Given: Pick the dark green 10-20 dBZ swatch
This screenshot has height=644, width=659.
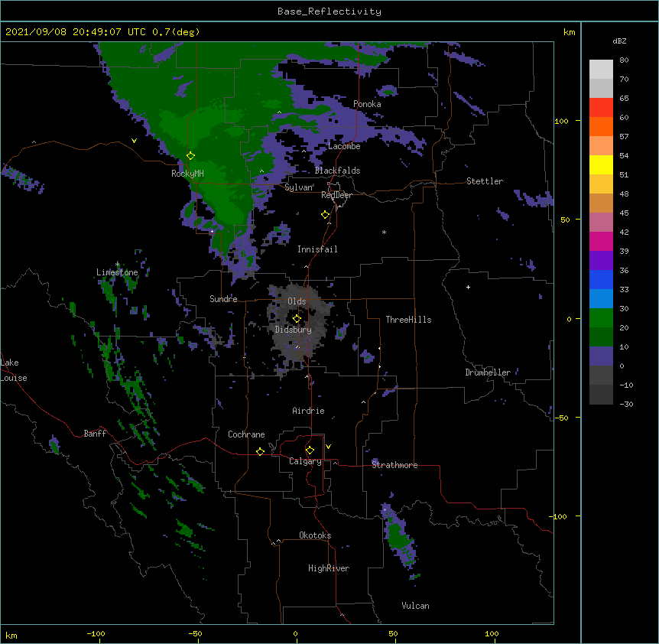Looking at the screenshot, I should (601, 337).
